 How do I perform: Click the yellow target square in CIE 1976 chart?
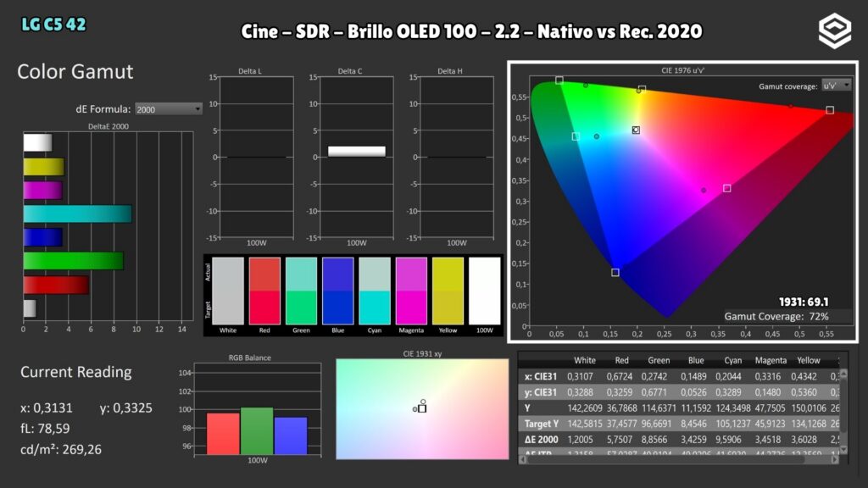pyautogui.click(x=643, y=89)
